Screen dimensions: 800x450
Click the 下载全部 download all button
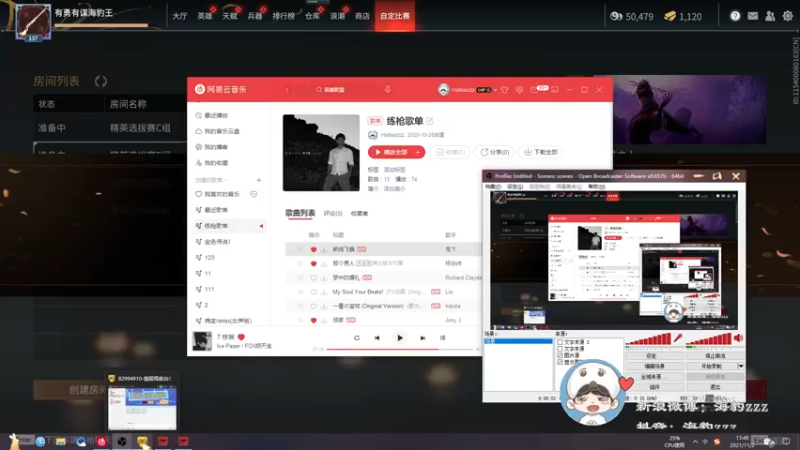point(541,152)
